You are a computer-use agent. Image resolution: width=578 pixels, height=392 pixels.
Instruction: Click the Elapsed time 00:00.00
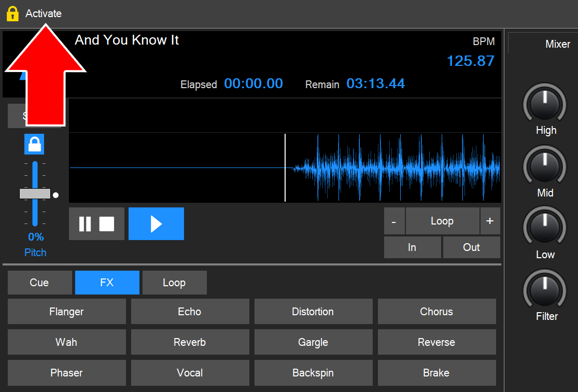pos(253,83)
